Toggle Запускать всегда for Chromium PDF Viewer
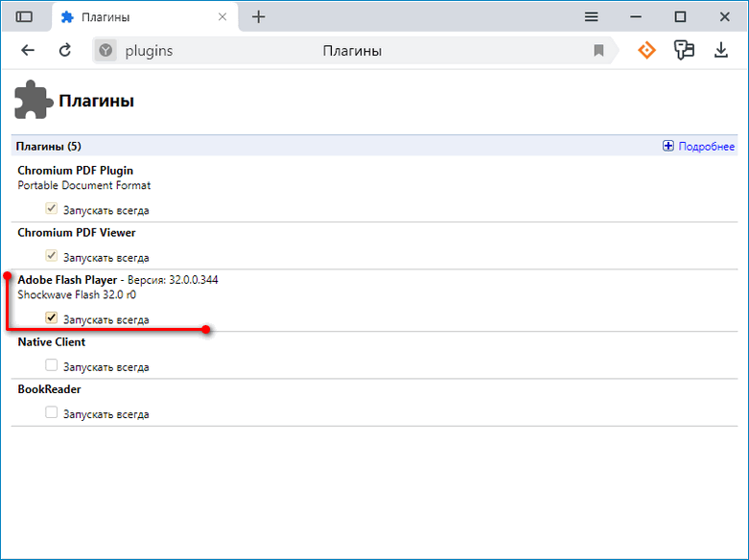This screenshot has height=560, width=749. click(x=51, y=256)
